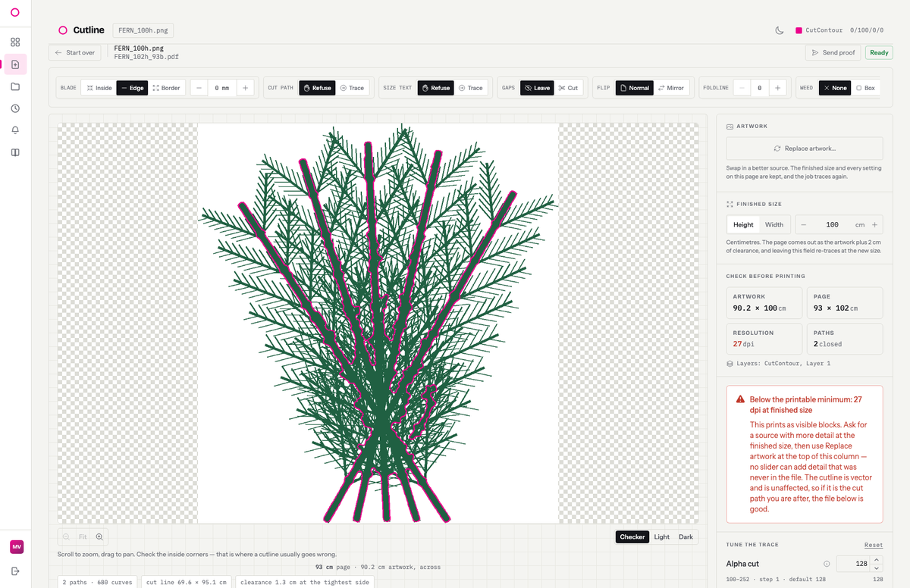Open the history clock icon in sidebar

point(15,108)
